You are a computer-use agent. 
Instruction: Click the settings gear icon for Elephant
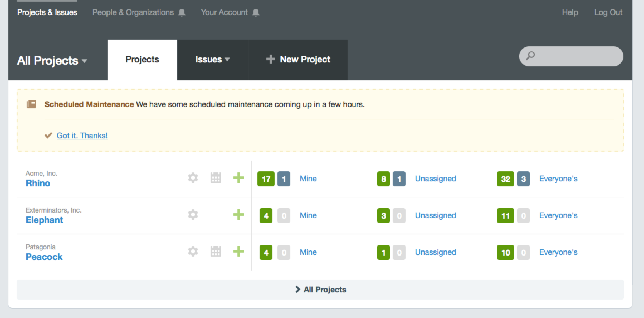193,216
